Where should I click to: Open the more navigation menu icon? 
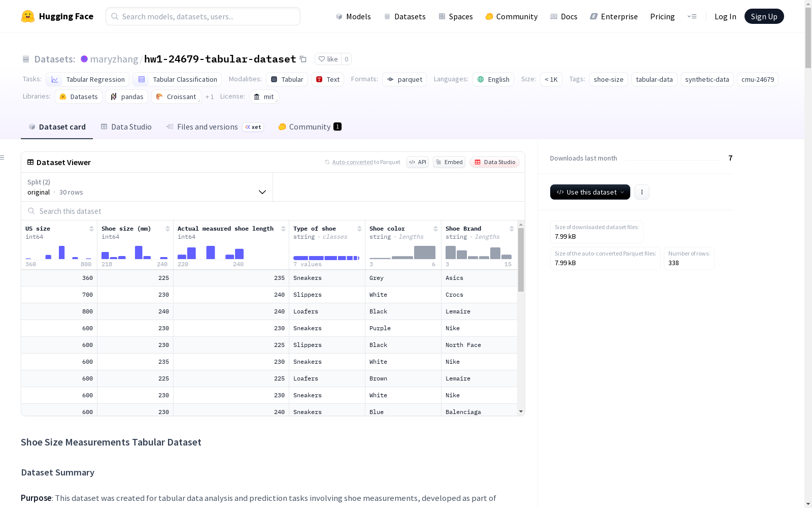(692, 16)
